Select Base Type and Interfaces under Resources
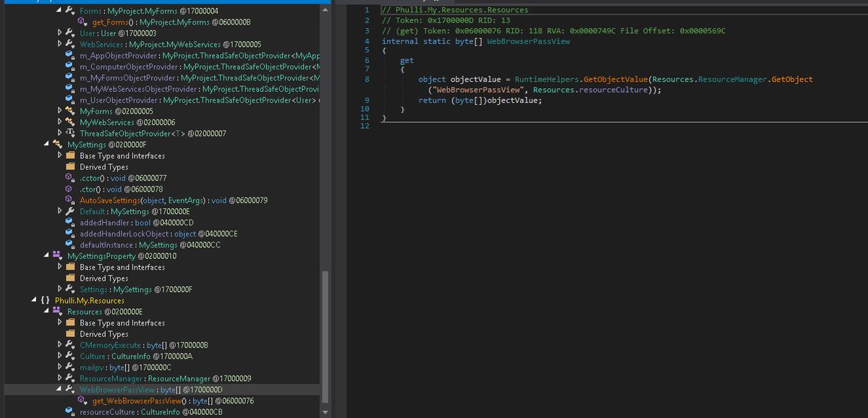 click(x=122, y=323)
